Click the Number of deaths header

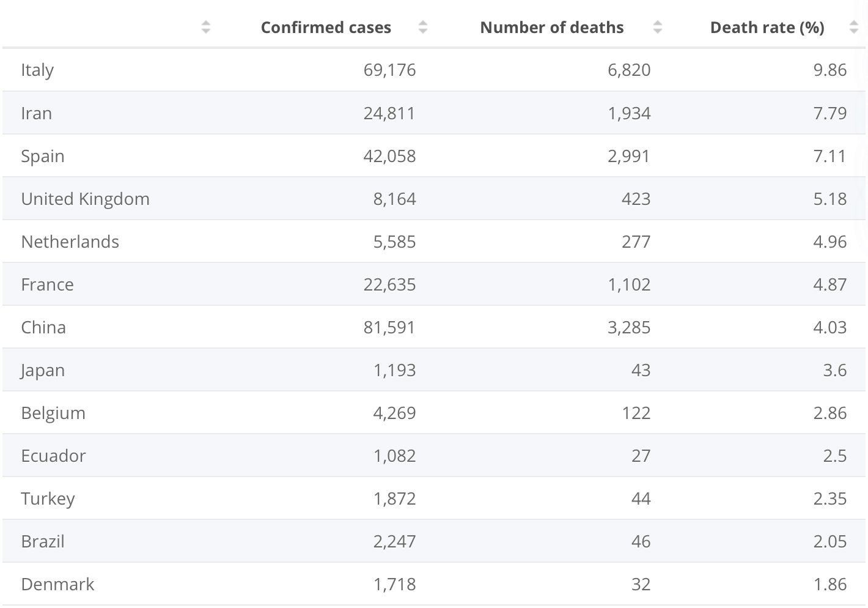551,28
